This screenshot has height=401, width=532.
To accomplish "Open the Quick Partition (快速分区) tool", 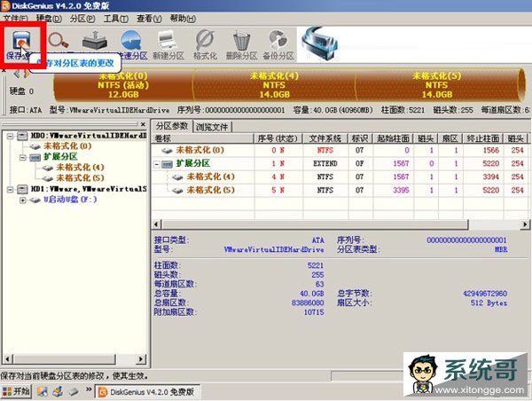I will coord(131,44).
